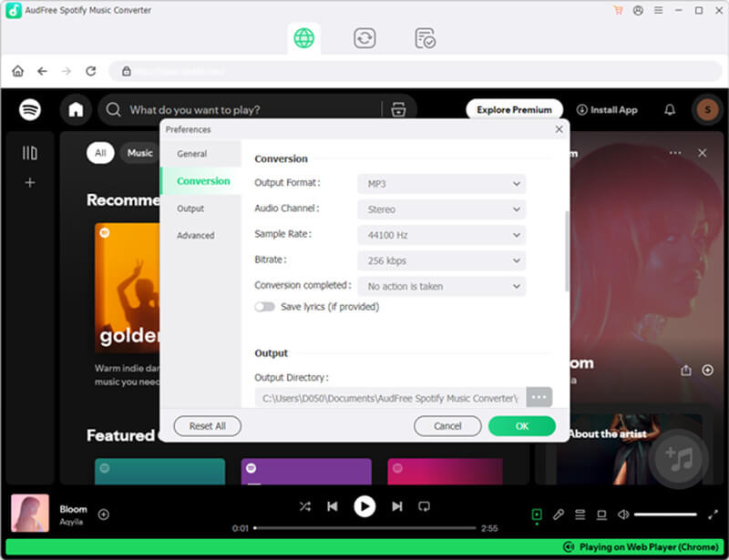Click the lyrics pencil icon near playback bar
The width and height of the screenshot is (729, 560).
tap(559, 514)
